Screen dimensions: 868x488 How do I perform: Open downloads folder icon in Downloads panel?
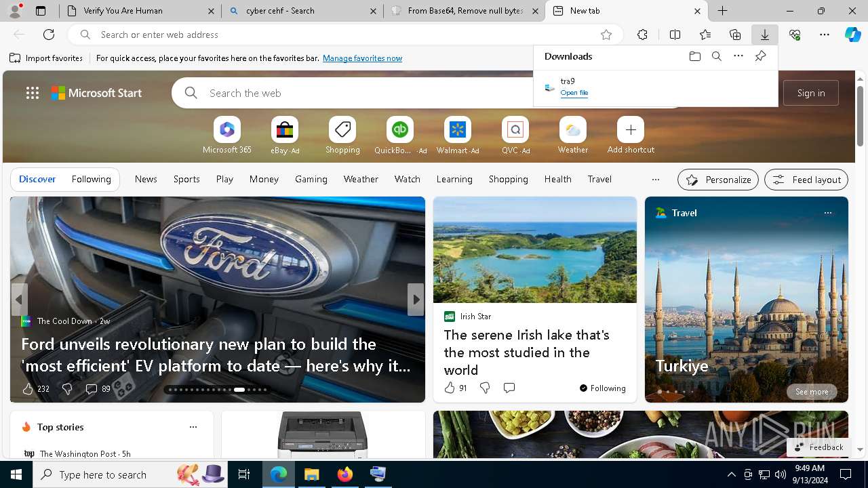[x=694, y=56]
